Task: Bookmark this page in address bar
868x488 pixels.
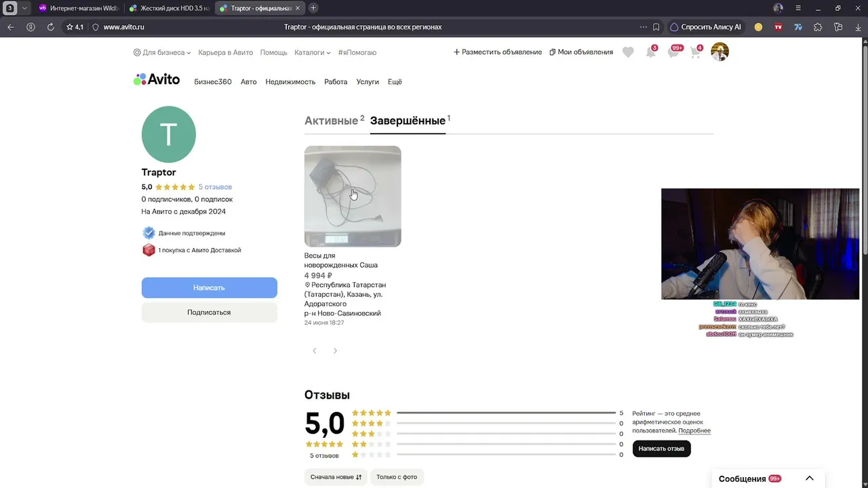Action: pos(656,27)
